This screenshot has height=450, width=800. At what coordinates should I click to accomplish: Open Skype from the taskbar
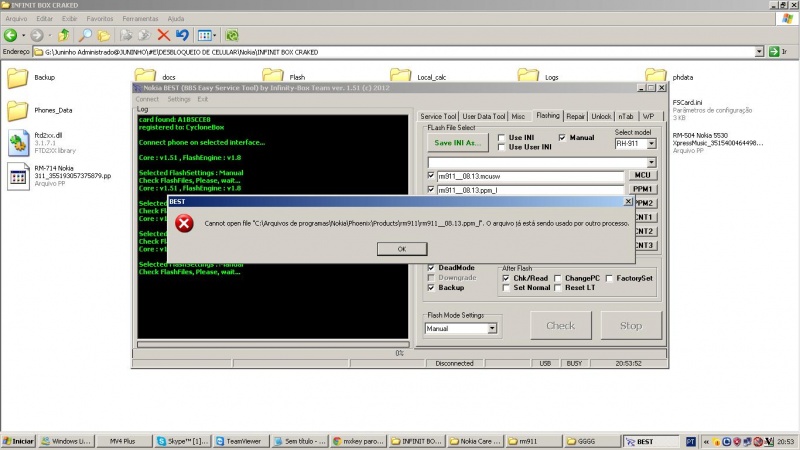[182, 441]
